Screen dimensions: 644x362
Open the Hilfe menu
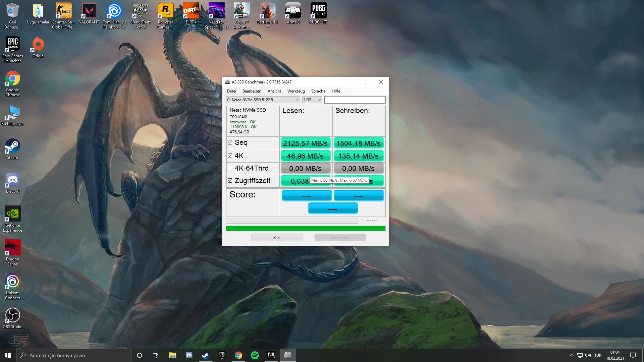[x=336, y=91]
